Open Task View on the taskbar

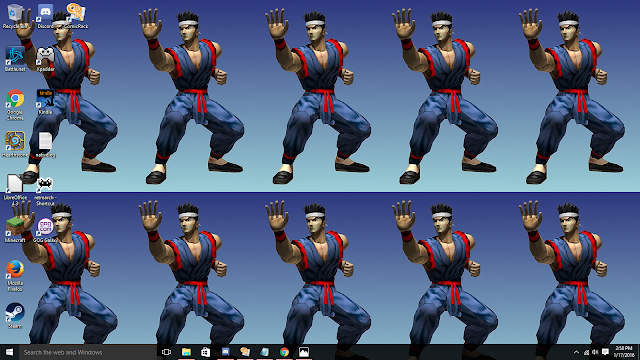(x=167, y=352)
